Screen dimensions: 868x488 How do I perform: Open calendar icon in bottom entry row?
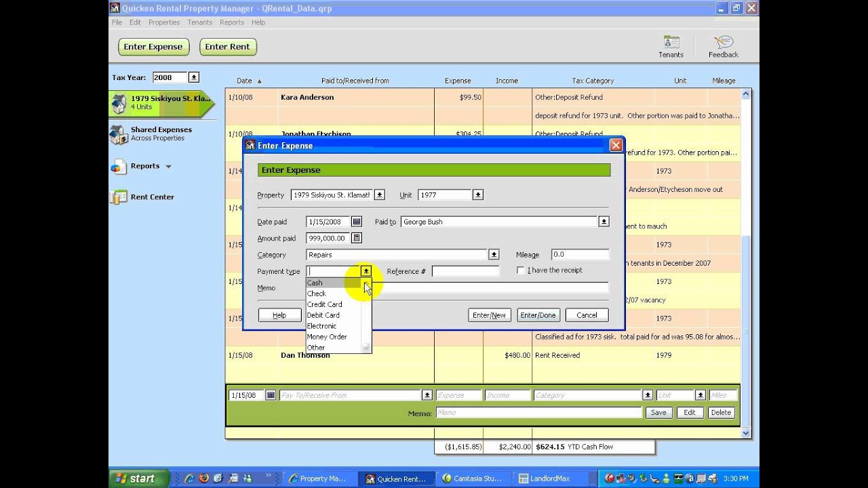tap(271, 395)
